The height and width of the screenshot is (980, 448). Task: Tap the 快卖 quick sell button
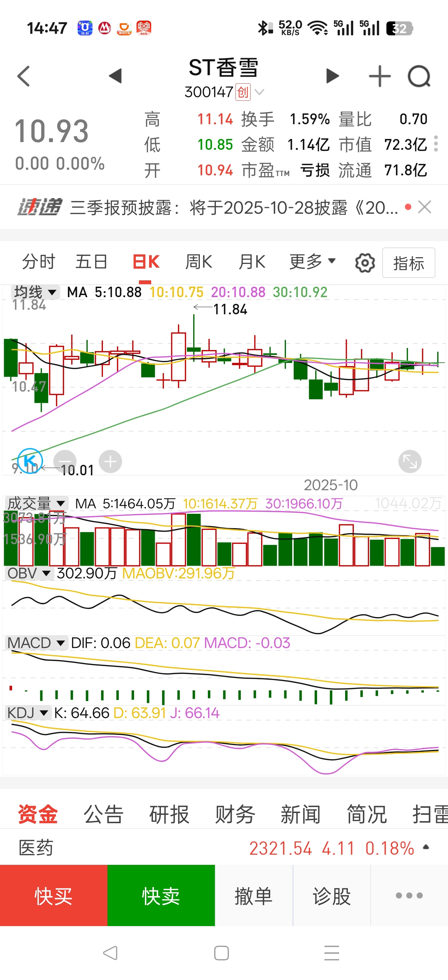coord(161,895)
